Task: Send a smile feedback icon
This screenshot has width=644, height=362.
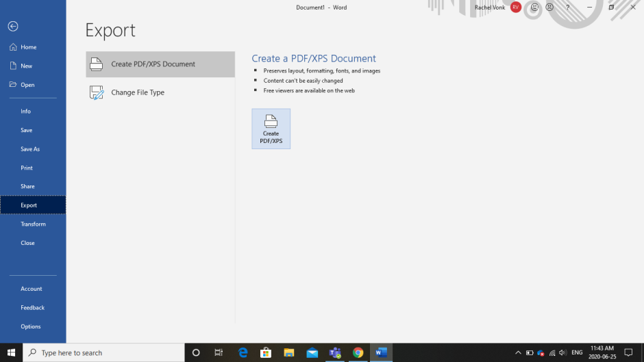Action: point(534,8)
